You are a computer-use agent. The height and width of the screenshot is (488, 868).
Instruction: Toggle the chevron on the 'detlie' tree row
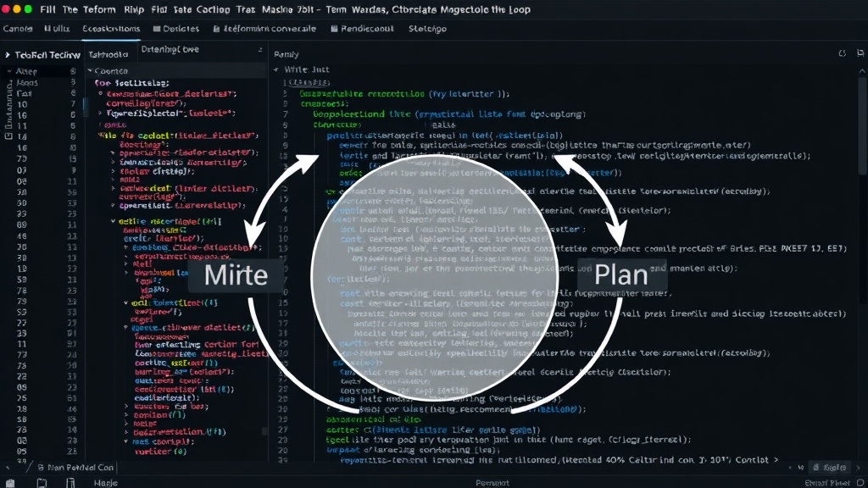click(113, 221)
